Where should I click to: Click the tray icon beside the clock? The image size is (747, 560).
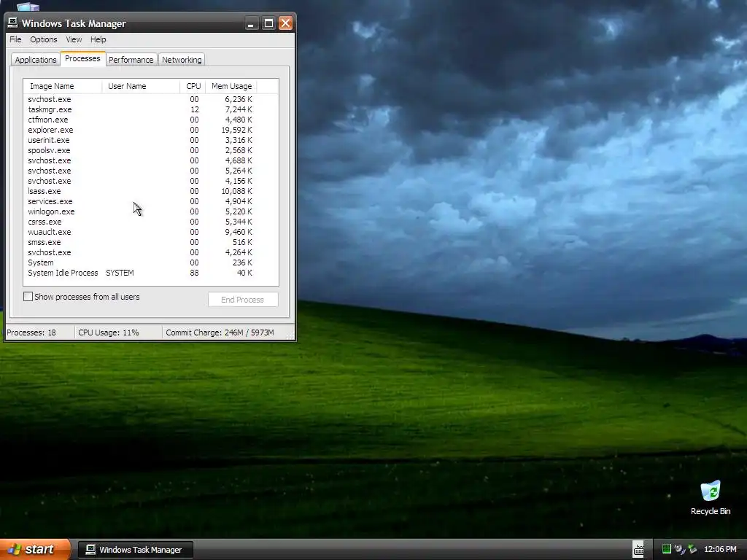692,549
